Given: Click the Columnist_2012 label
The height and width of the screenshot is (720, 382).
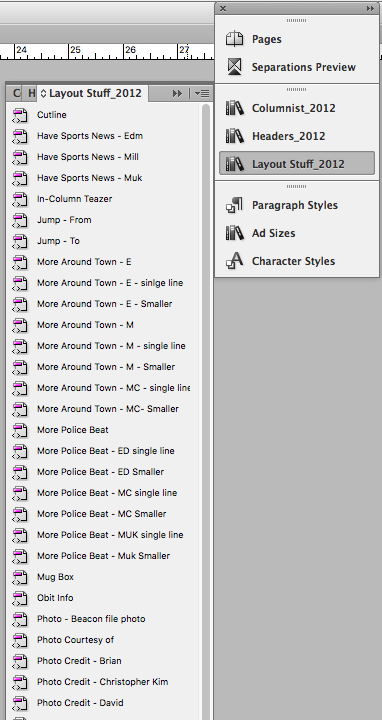Looking at the screenshot, I should coord(293,108).
